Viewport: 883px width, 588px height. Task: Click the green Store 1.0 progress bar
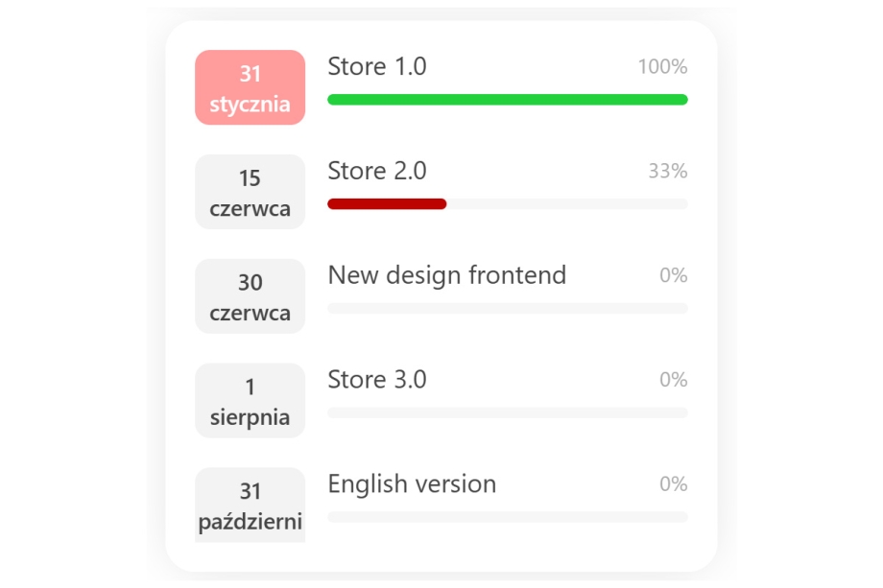coord(508,100)
